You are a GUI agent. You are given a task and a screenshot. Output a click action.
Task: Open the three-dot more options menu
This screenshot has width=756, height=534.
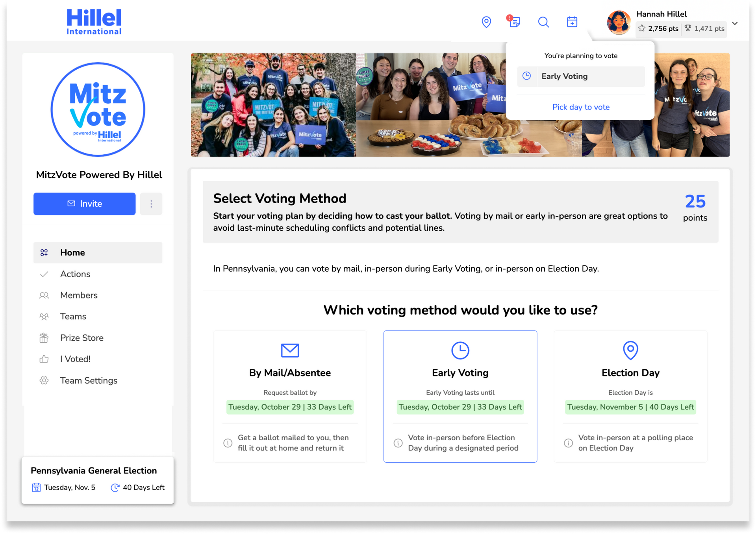click(x=151, y=204)
